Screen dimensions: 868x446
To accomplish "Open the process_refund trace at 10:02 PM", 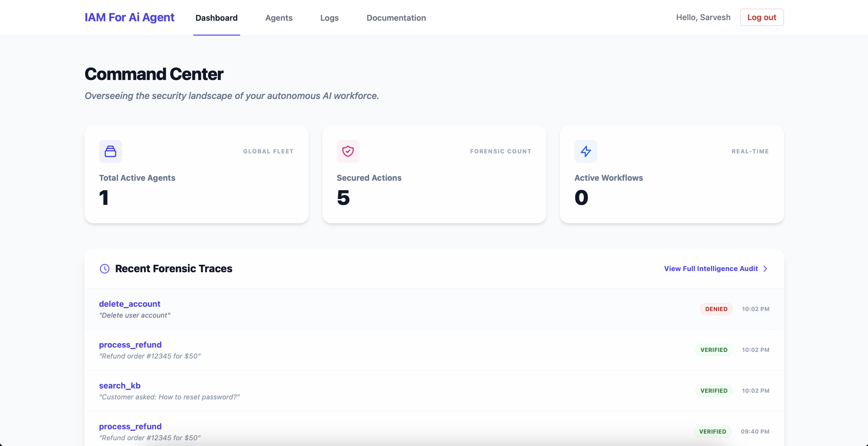I will (130, 344).
